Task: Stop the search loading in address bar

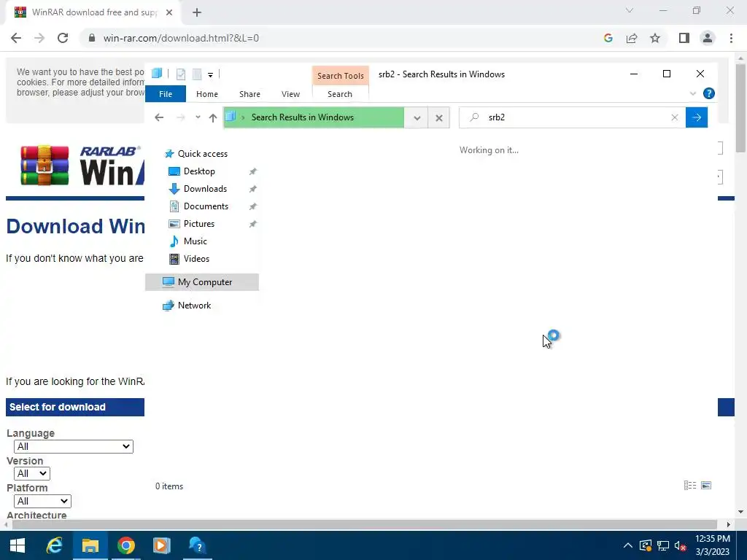Action: pos(438,117)
